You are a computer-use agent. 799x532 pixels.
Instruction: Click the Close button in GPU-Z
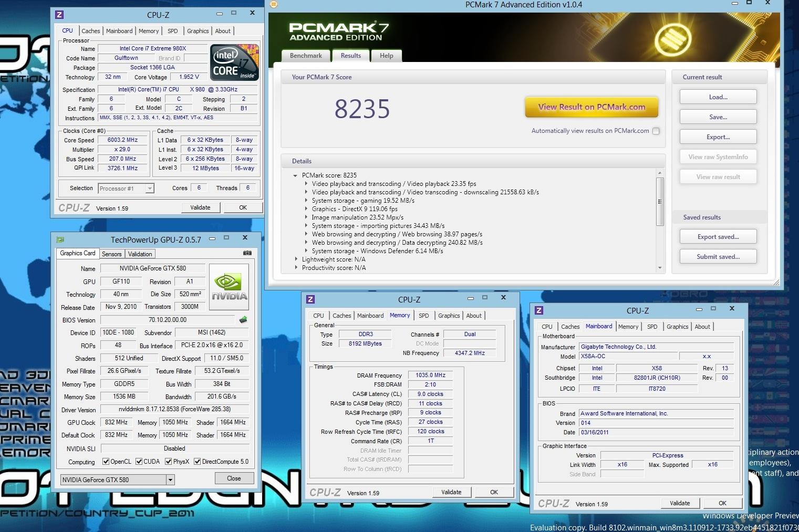coord(234,478)
